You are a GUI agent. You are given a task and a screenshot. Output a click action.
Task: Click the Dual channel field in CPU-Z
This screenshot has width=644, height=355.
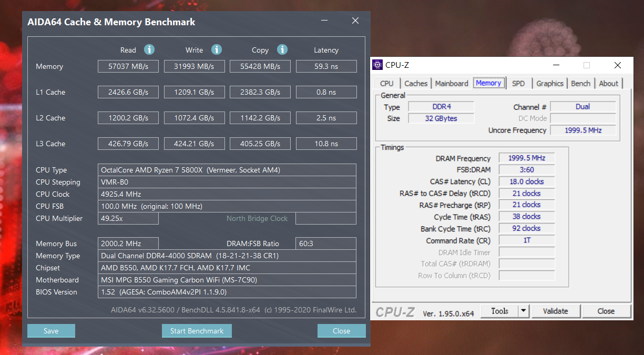pos(583,107)
